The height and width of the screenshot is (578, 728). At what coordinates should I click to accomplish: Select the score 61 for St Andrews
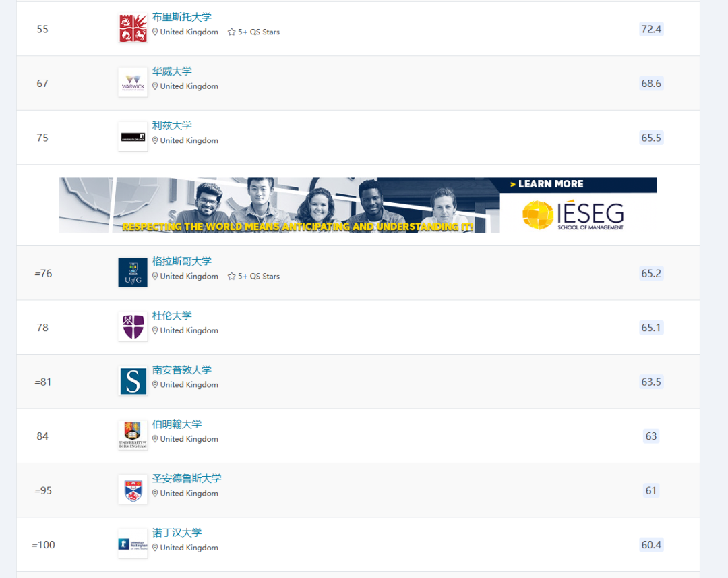[x=651, y=490]
